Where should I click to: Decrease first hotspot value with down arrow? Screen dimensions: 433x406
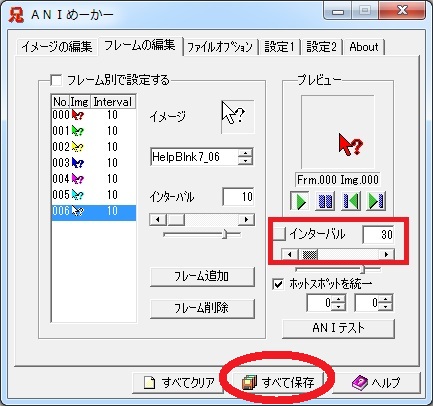tap(339, 307)
